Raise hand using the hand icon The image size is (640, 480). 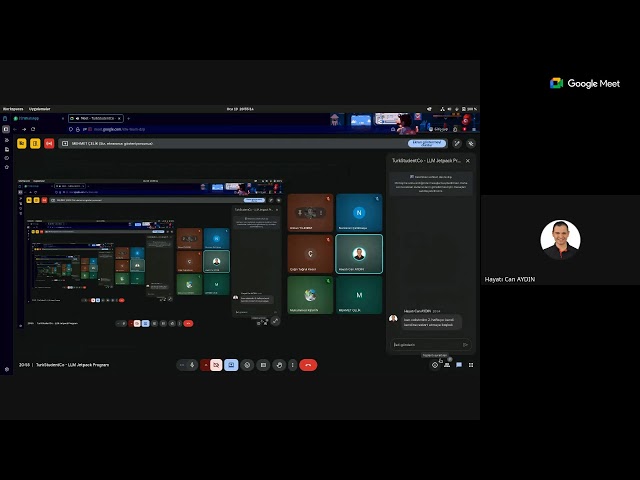coord(279,365)
